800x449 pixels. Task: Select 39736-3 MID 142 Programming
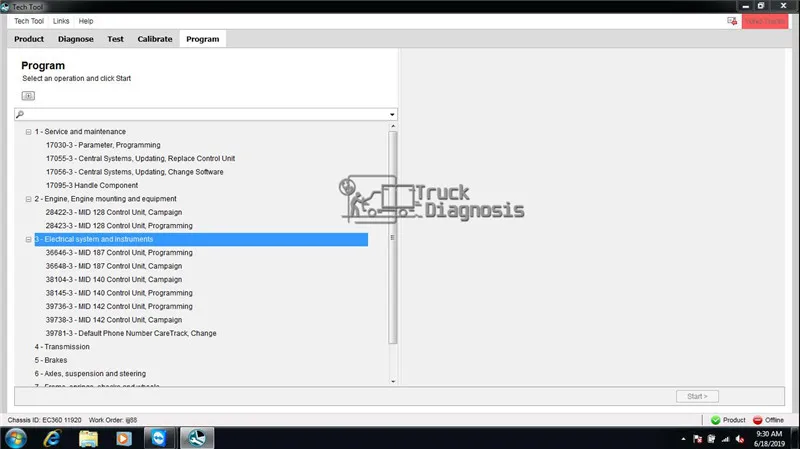click(119, 306)
